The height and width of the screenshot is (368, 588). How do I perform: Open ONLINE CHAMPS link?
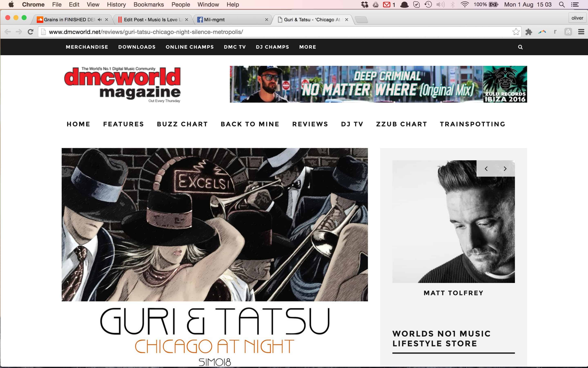tap(190, 47)
